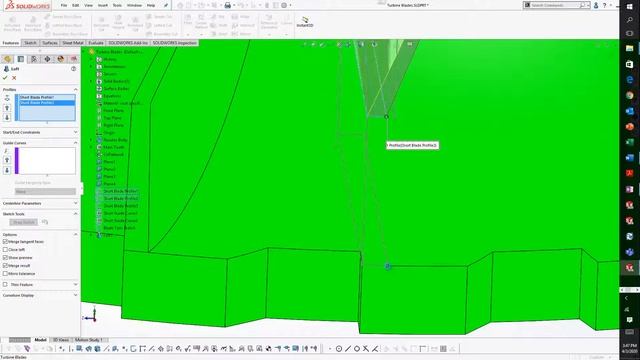640x360 pixels.
Task: Open the 3D Views bottom tab
Action: (x=60, y=340)
